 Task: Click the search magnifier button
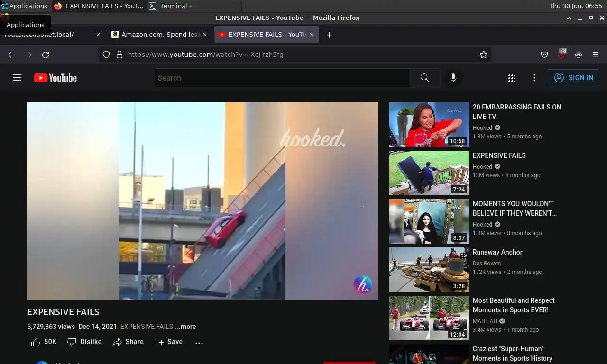tap(425, 78)
